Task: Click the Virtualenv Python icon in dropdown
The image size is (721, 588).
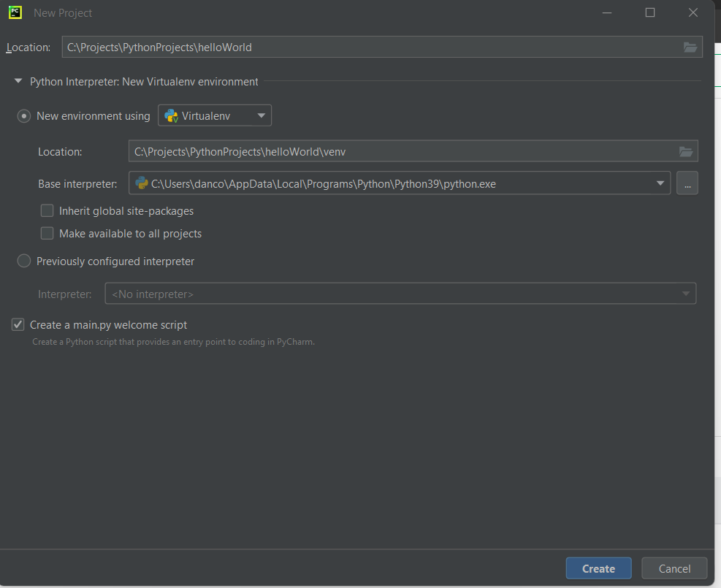Action: [171, 115]
